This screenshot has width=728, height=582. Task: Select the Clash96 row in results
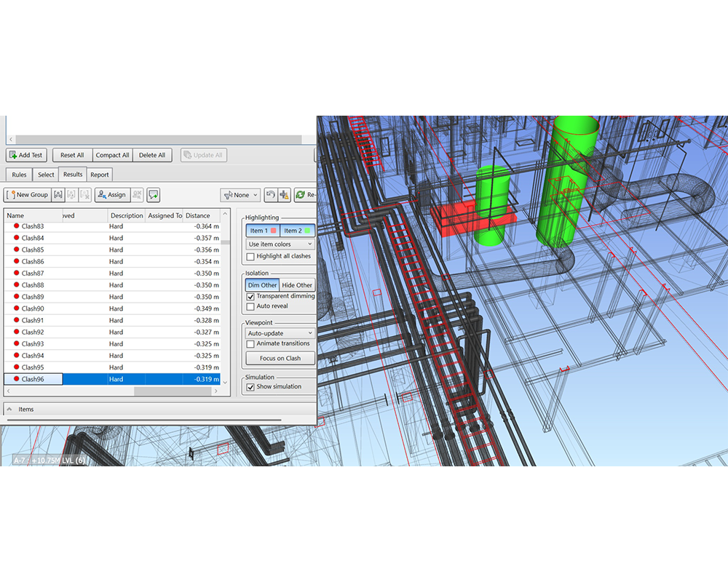112,379
